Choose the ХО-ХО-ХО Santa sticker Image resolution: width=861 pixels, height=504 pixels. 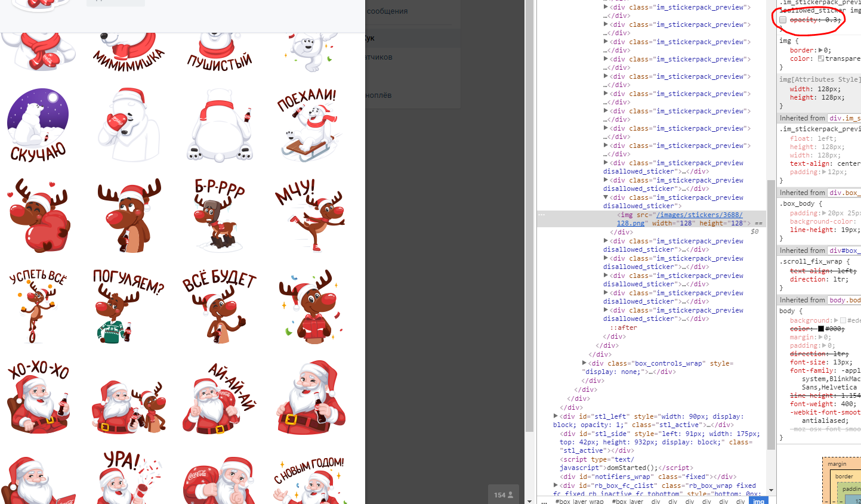(x=39, y=396)
